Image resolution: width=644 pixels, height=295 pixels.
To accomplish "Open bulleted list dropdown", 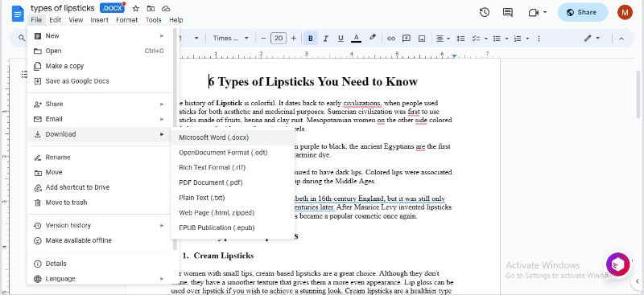I will (500, 39).
